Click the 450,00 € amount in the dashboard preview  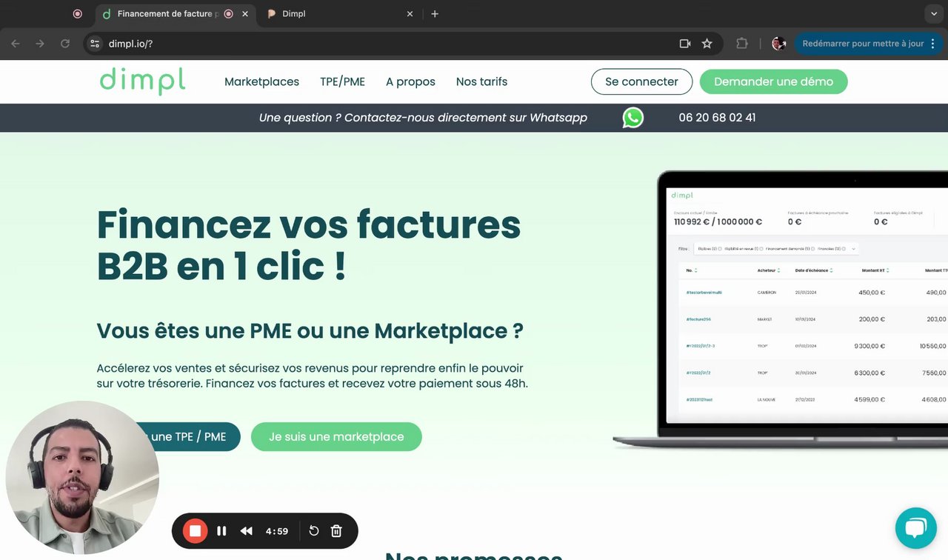872,293
